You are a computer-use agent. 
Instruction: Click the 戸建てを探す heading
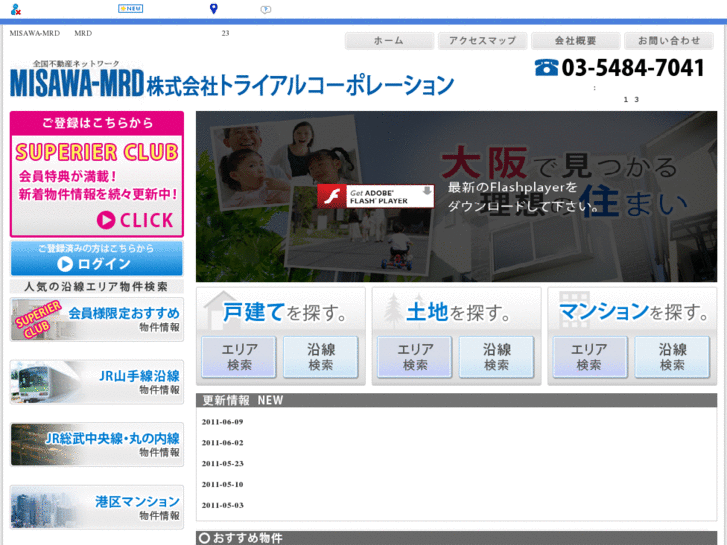pos(285,312)
